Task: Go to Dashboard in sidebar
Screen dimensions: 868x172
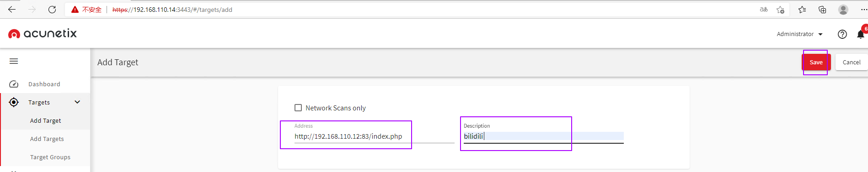Action: point(44,84)
